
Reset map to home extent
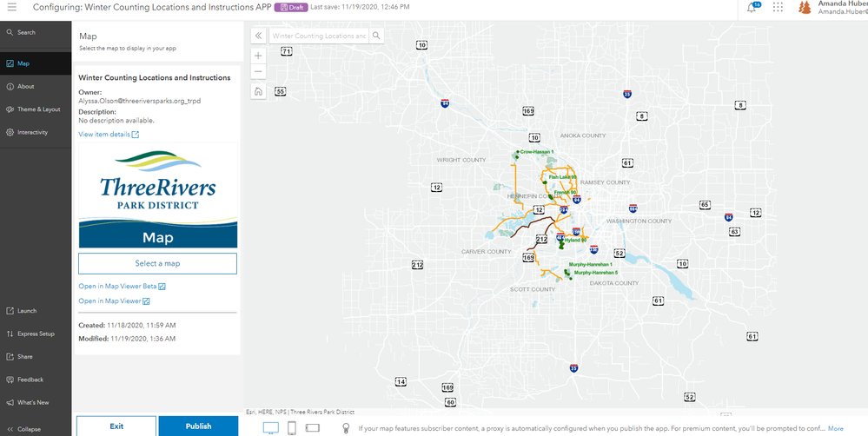(259, 91)
